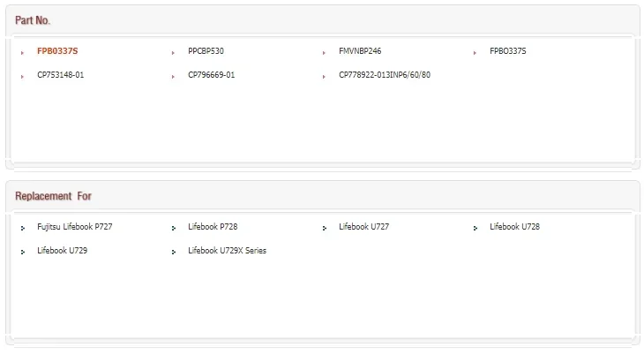Click the bullet icon before FMVNBP246
This screenshot has height=355, width=644.
point(324,53)
